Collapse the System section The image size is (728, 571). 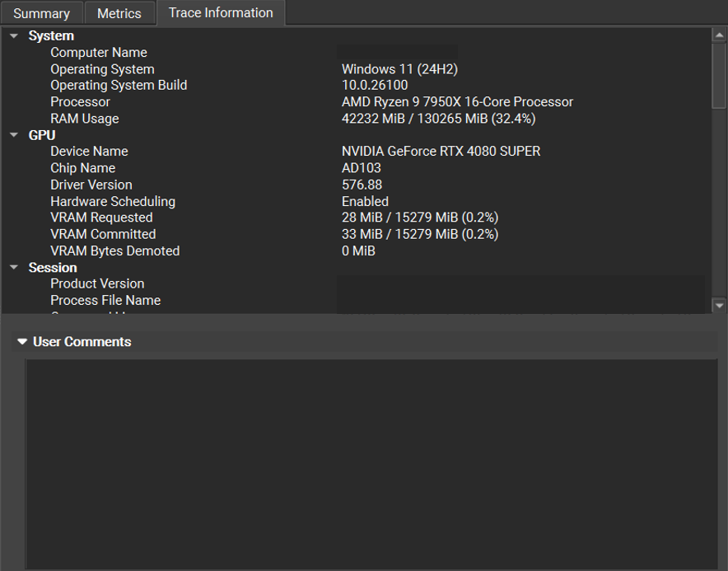(13, 35)
